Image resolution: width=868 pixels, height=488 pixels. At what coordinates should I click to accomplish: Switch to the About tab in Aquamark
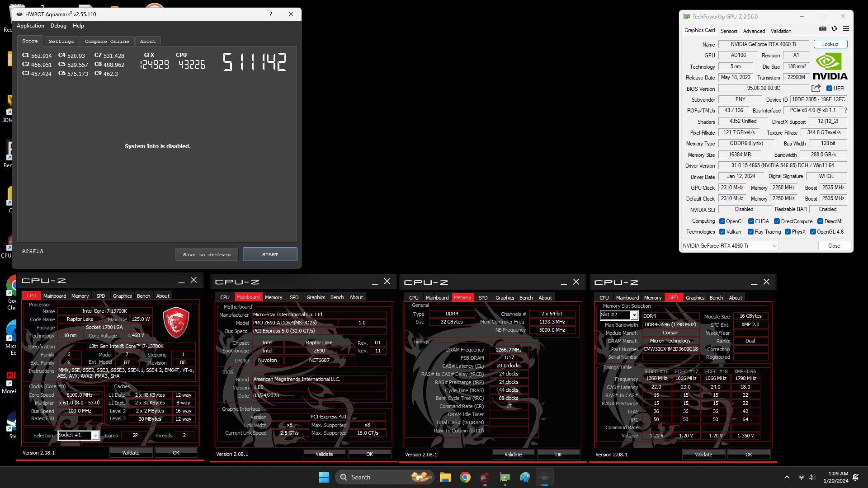pyautogui.click(x=148, y=41)
